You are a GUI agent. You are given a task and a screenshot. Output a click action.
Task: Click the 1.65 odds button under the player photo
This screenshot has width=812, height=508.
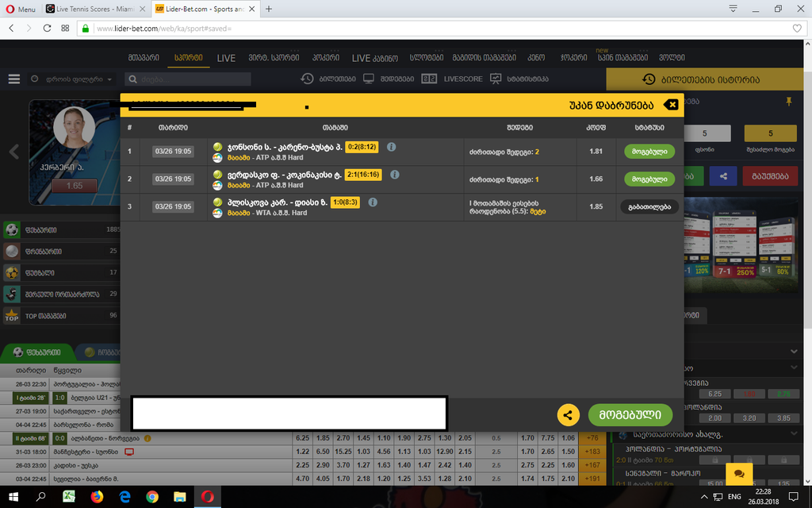[x=74, y=186]
